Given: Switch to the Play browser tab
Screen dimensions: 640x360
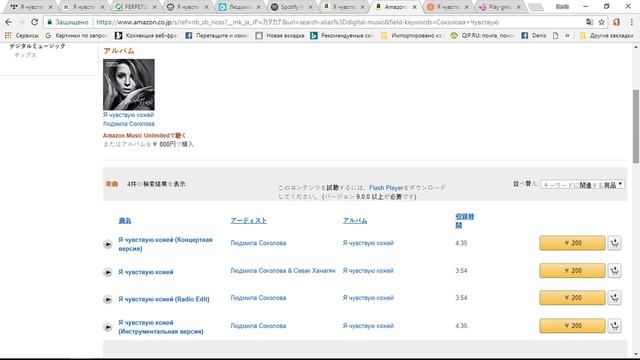Looking at the screenshot, I should coord(500,7).
